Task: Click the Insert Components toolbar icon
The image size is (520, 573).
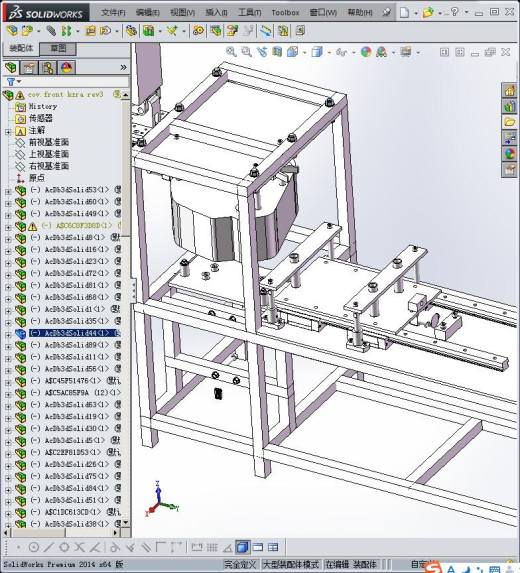Action: (x=26, y=31)
